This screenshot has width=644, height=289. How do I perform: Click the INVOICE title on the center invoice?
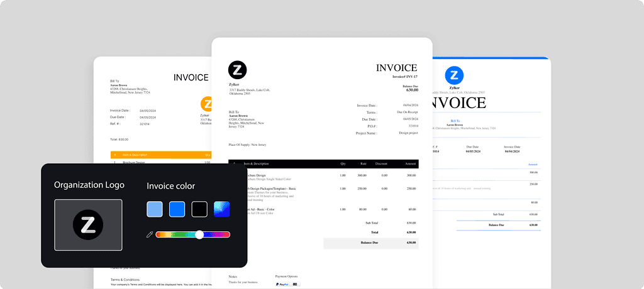tap(396, 68)
